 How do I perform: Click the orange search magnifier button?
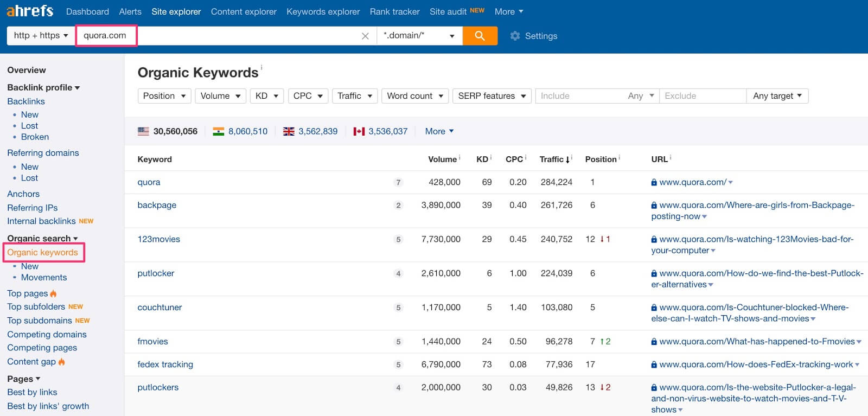tap(480, 36)
